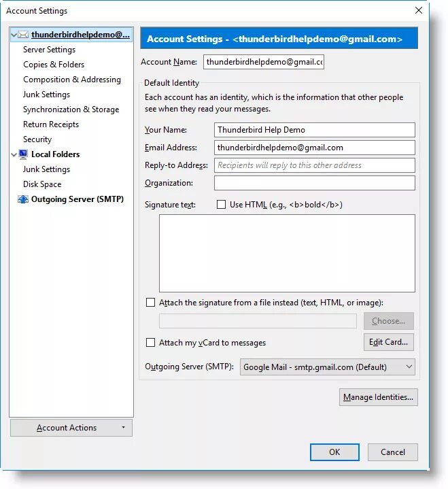Close the Account Settings dialog

[x=419, y=10]
